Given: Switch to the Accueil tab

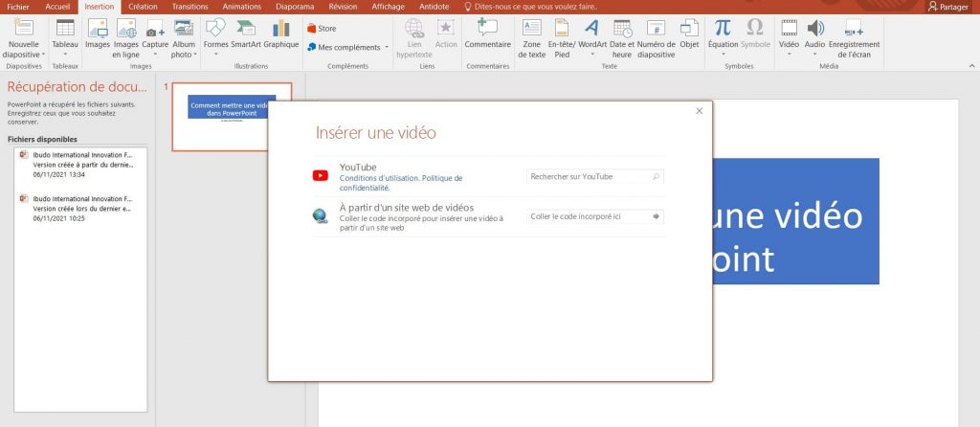Looking at the screenshot, I should (x=57, y=7).
